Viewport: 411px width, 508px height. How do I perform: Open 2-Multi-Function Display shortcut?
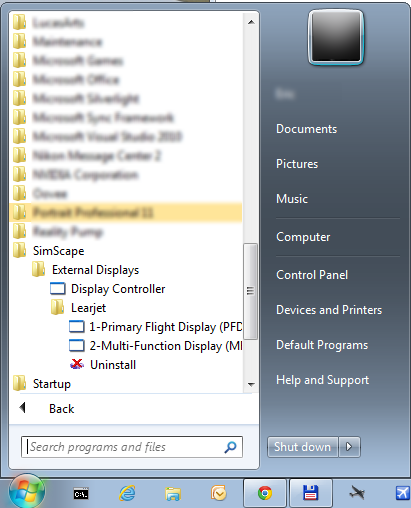click(x=165, y=346)
